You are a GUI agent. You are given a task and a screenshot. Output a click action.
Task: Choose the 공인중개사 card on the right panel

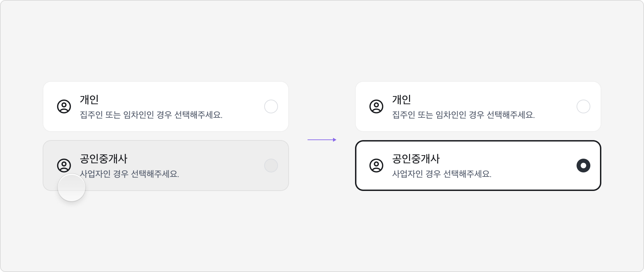click(x=478, y=165)
